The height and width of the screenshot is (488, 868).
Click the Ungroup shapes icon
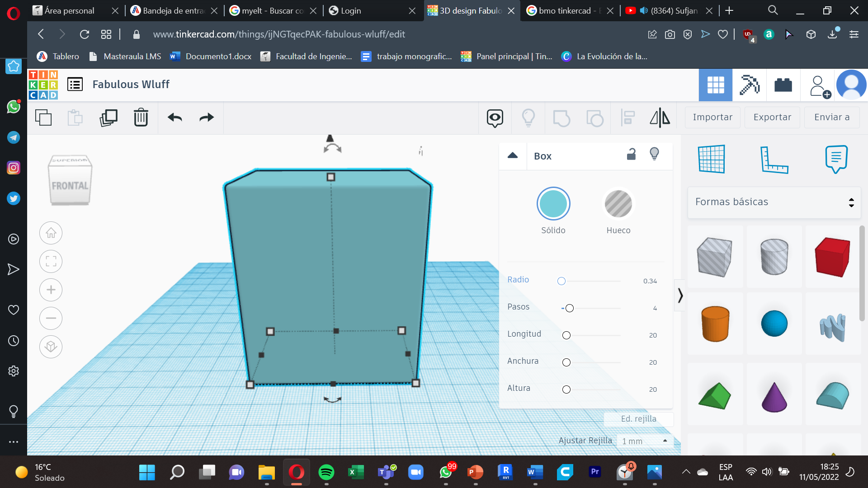[594, 118]
